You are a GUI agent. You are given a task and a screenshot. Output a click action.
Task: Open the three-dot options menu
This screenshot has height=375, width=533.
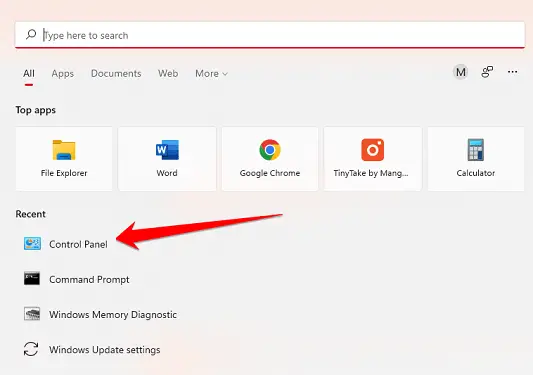512,72
